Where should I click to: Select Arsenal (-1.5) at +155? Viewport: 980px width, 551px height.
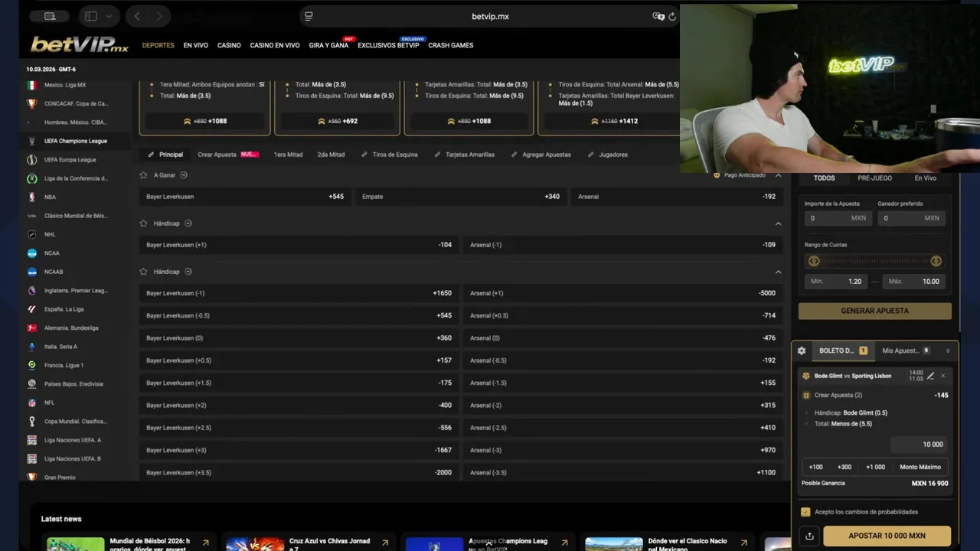click(623, 383)
